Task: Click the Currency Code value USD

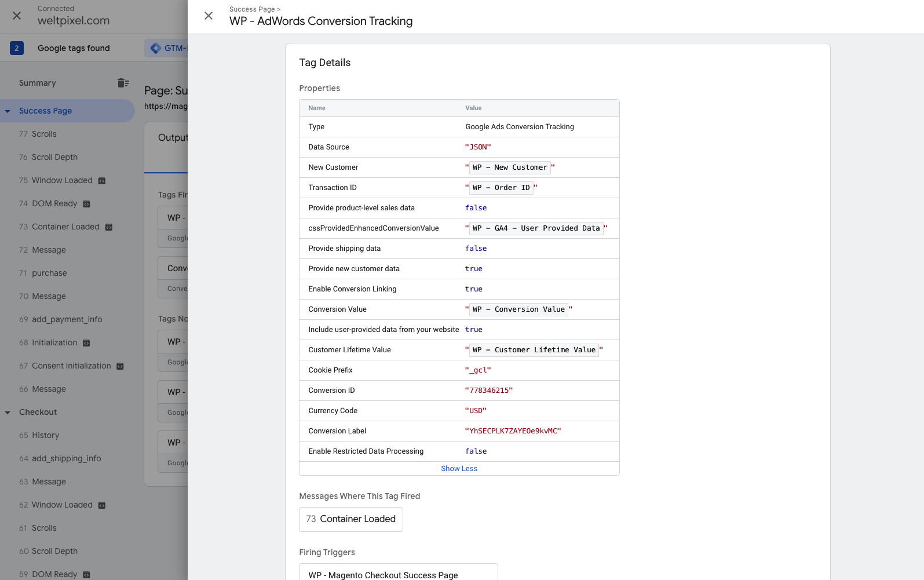Action: (x=476, y=411)
